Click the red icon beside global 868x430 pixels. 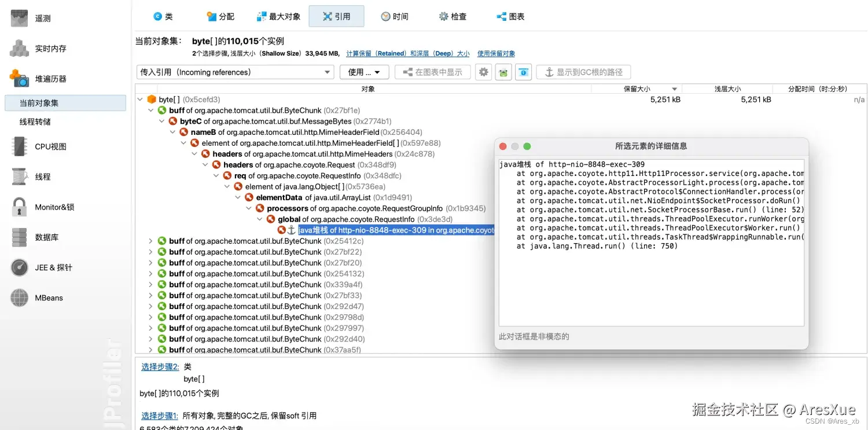(x=271, y=219)
